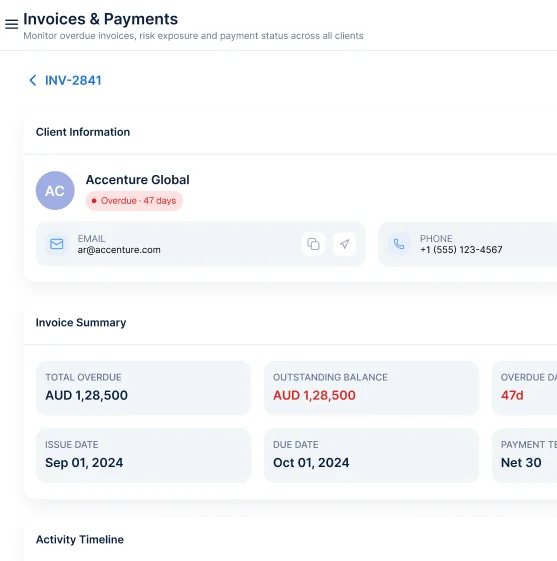Copy the email address with copy icon
Screen dimensions: 557x561
click(313, 244)
